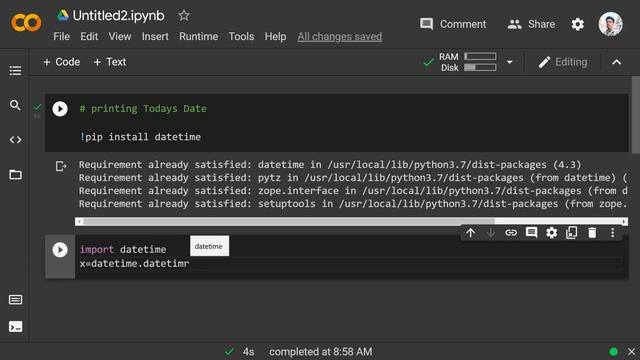Add a new Text cell
This screenshot has height=360, width=640.
(110, 62)
